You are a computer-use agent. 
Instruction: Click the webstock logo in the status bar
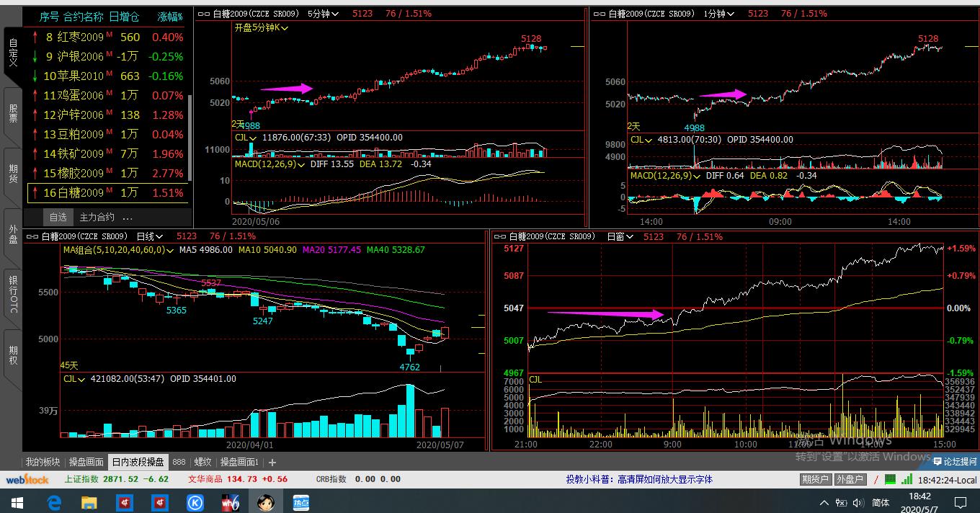click(27, 479)
